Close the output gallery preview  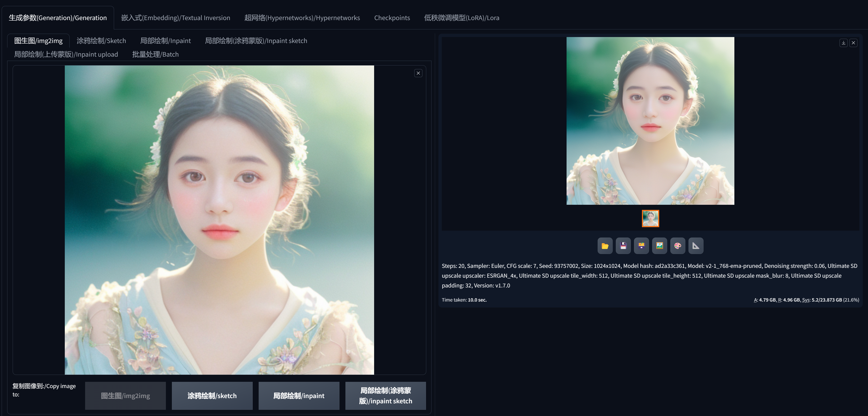coord(853,43)
